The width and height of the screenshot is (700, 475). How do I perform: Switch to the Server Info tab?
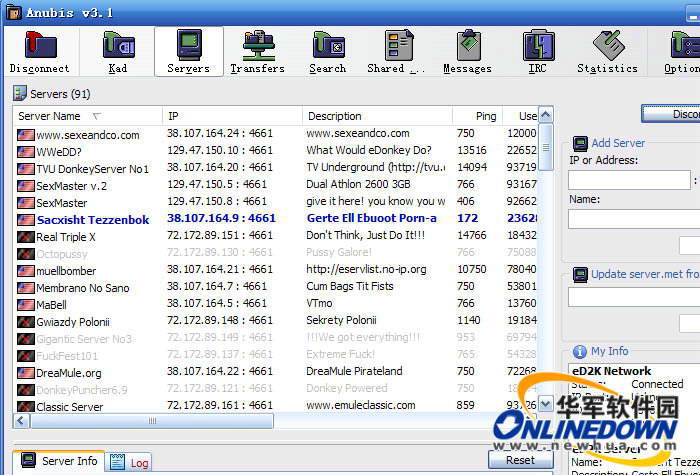pos(60,461)
